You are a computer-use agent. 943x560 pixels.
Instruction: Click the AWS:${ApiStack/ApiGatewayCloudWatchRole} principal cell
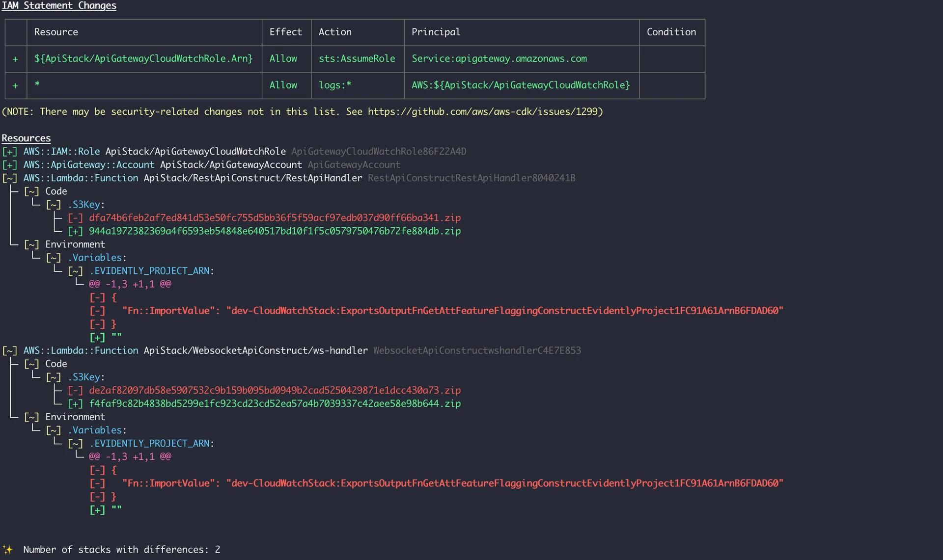click(x=521, y=85)
